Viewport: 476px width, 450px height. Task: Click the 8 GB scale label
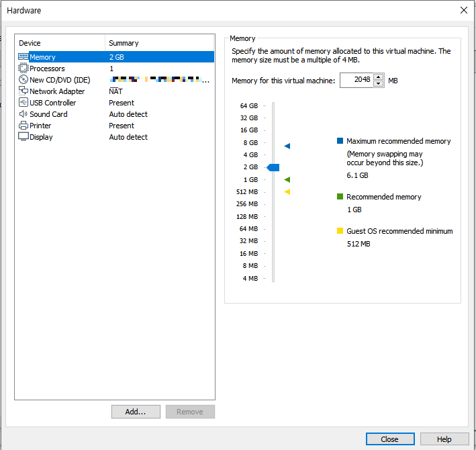click(250, 142)
